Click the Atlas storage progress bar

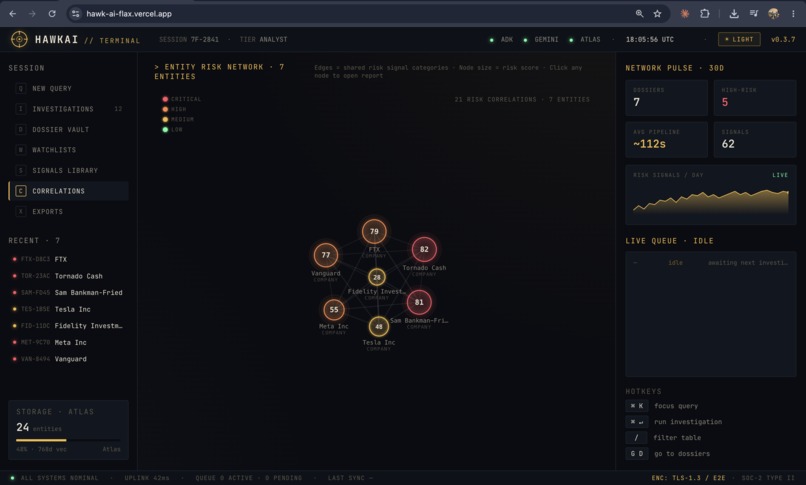click(68, 440)
